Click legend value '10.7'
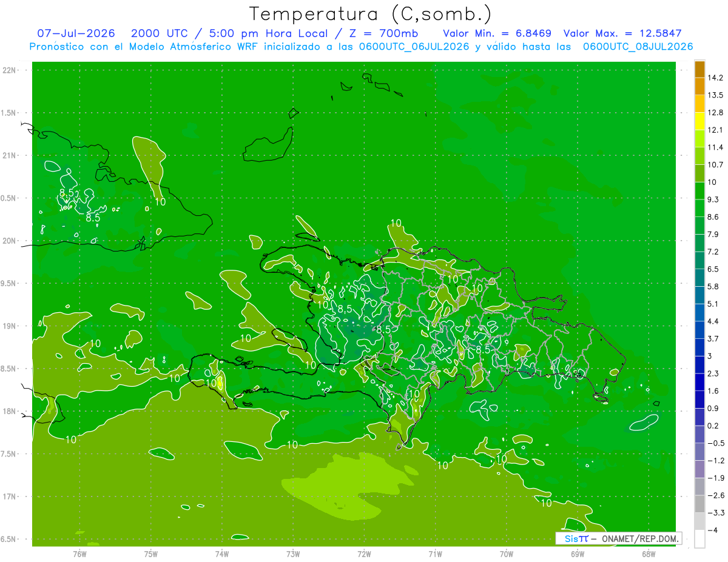The image size is (728, 562). pos(716,165)
